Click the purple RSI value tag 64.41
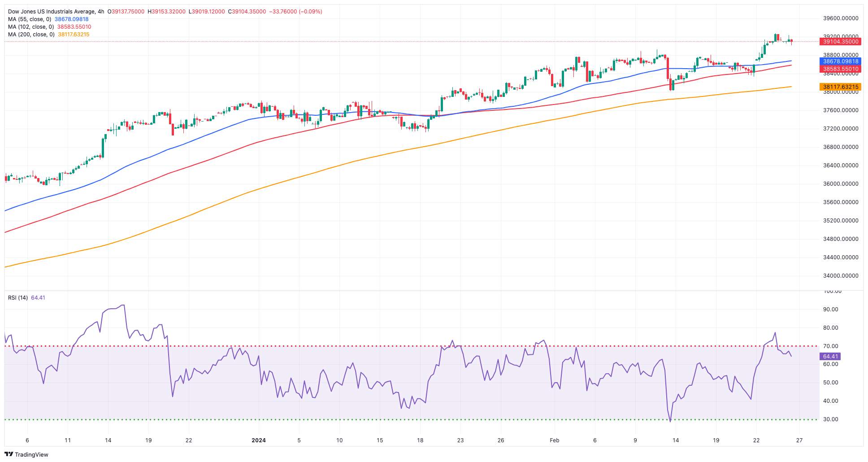The height and width of the screenshot is (462, 868). (x=830, y=357)
